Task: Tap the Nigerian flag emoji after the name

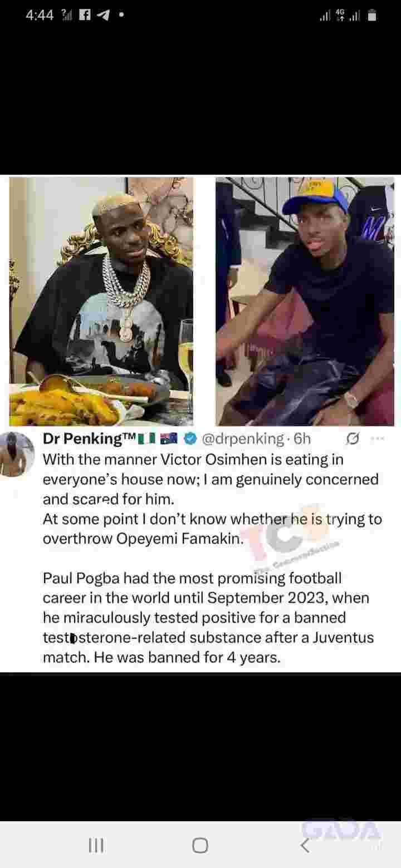Action: click(x=146, y=439)
